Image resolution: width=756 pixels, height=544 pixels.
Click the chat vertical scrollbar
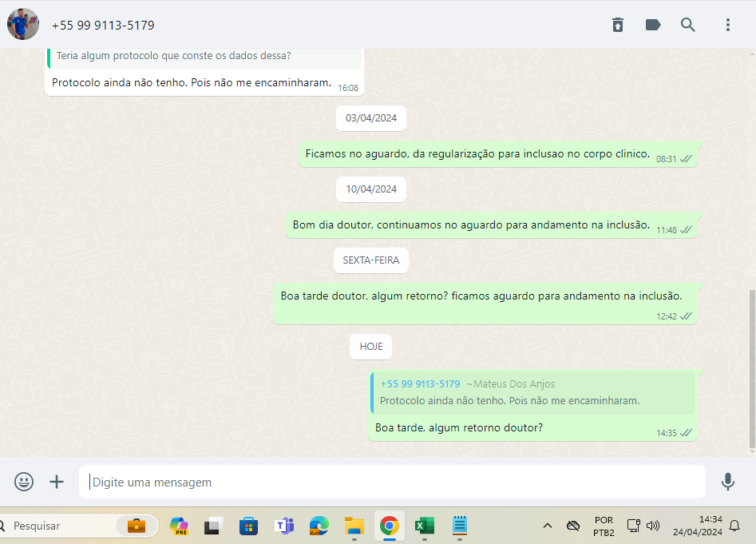coord(752,369)
